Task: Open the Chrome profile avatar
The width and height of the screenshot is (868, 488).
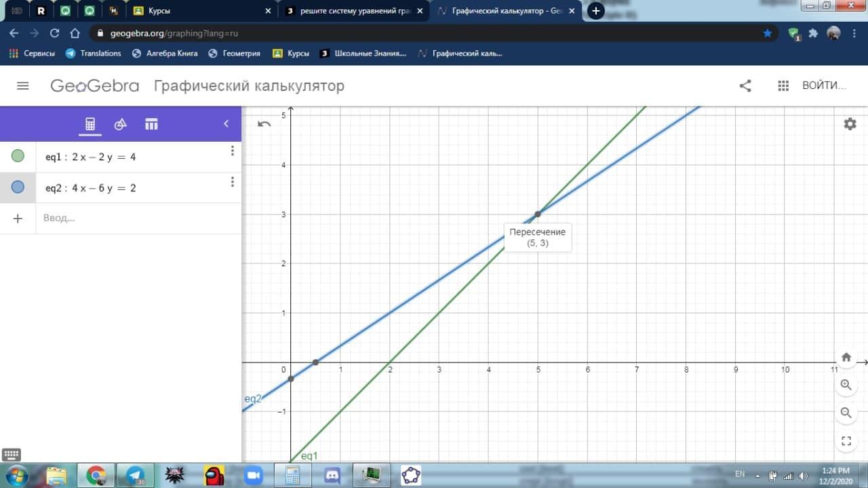Action: (x=834, y=33)
